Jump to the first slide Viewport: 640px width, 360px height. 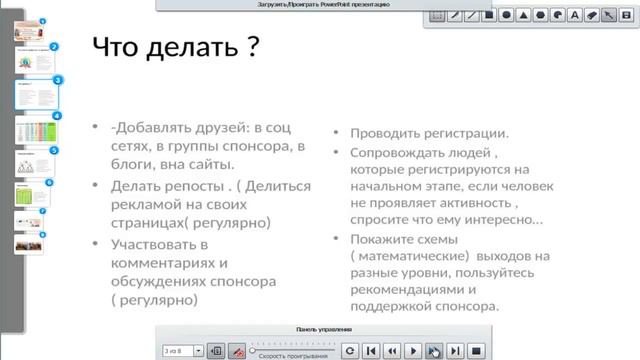pos(371,351)
